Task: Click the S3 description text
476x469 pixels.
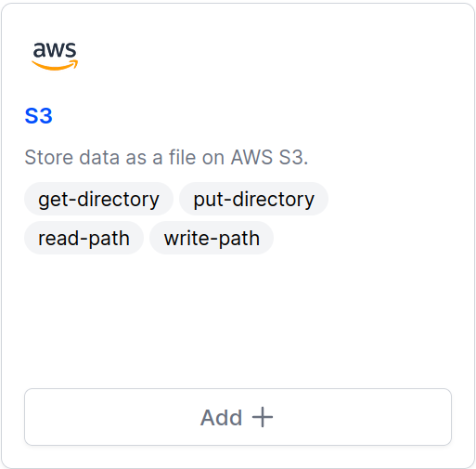Action: [166, 157]
